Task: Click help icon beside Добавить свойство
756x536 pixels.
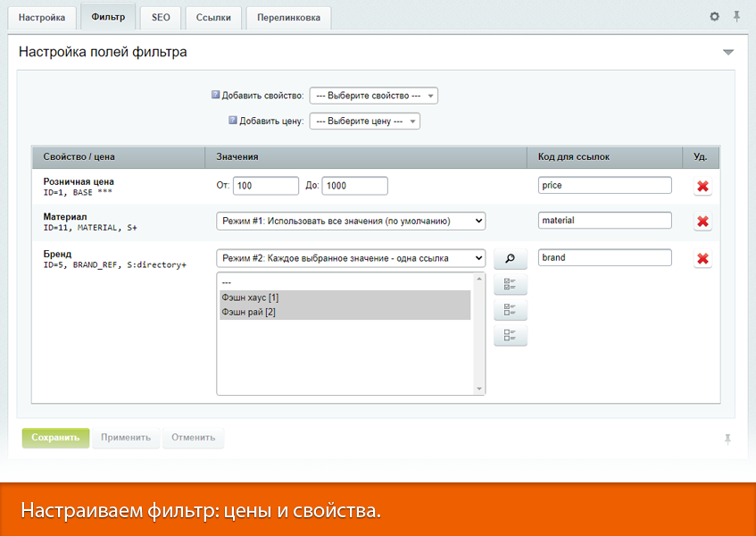Action: coord(215,95)
